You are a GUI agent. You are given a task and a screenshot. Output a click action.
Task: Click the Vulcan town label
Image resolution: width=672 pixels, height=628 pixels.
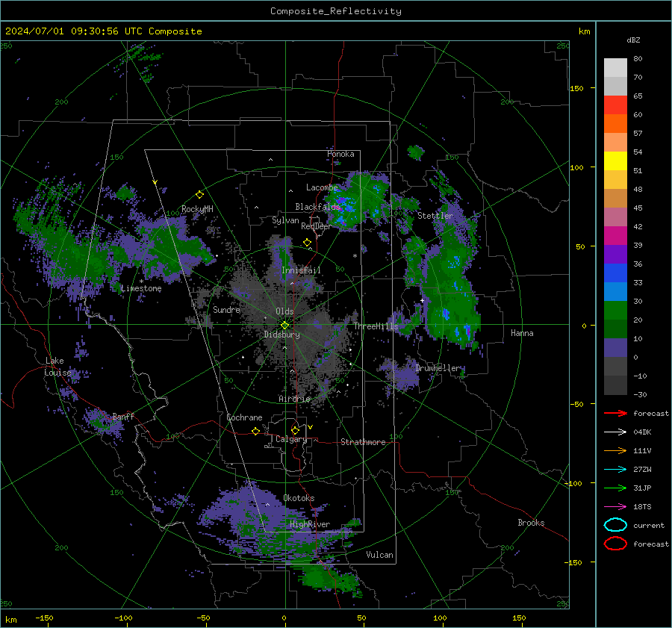(380, 555)
